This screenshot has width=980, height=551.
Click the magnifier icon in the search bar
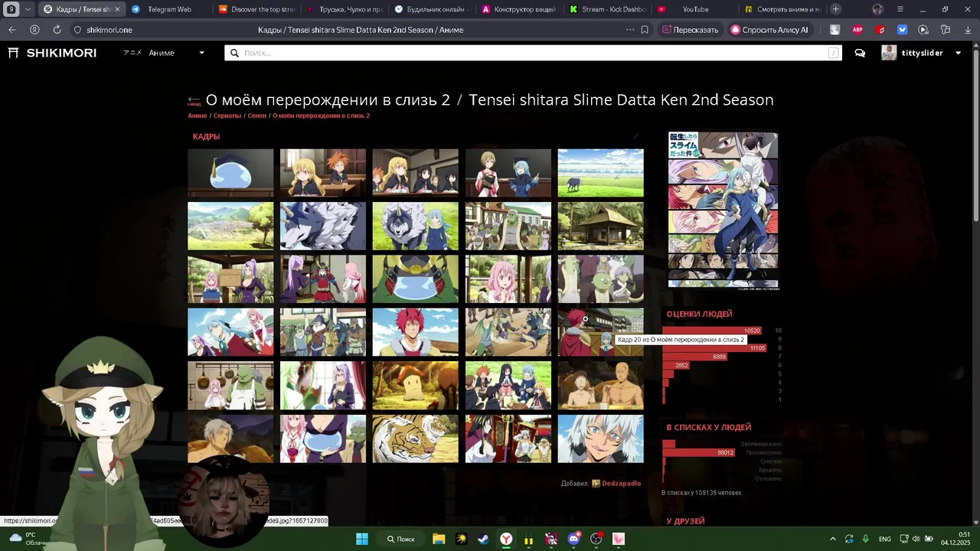(235, 53)
